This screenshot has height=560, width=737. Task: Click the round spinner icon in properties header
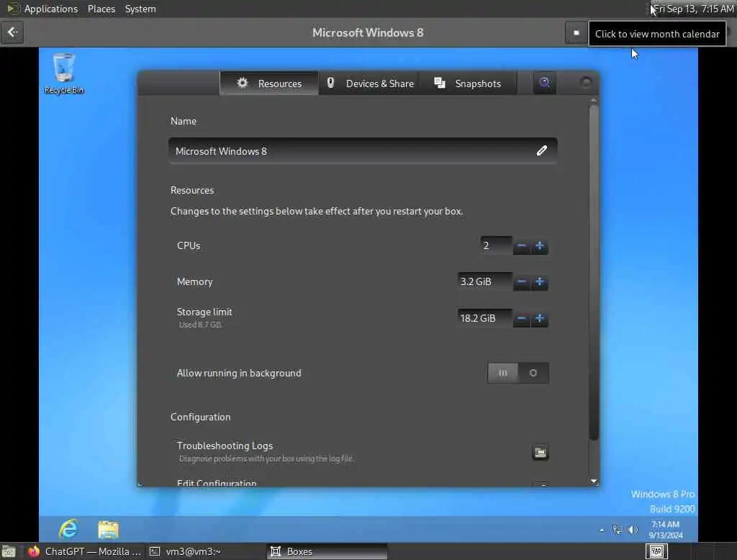tap(586, 83)
